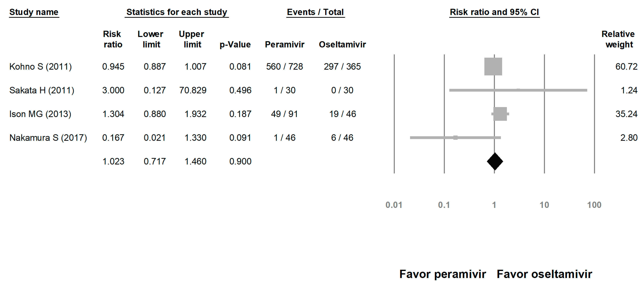Click the 'Study name' column header
644x284 pixels.
[34, 12]
